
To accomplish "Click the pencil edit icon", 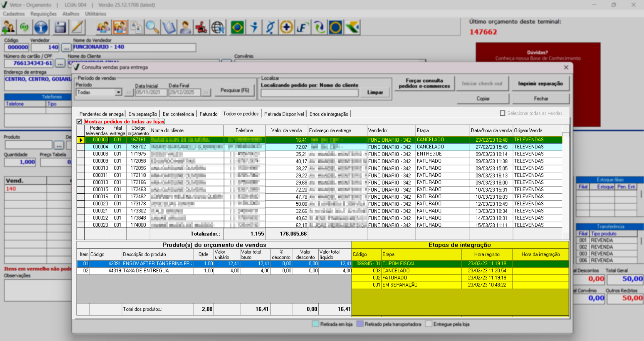I will [x=77, y=27].
